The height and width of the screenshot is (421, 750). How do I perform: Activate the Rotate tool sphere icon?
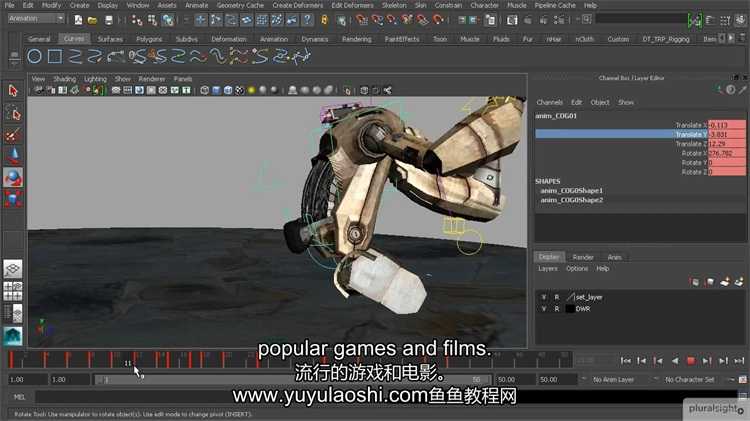[13, 177]
